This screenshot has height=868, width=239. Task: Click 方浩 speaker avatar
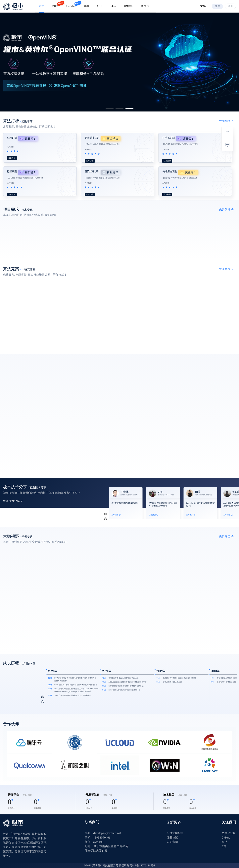(152, 493)
